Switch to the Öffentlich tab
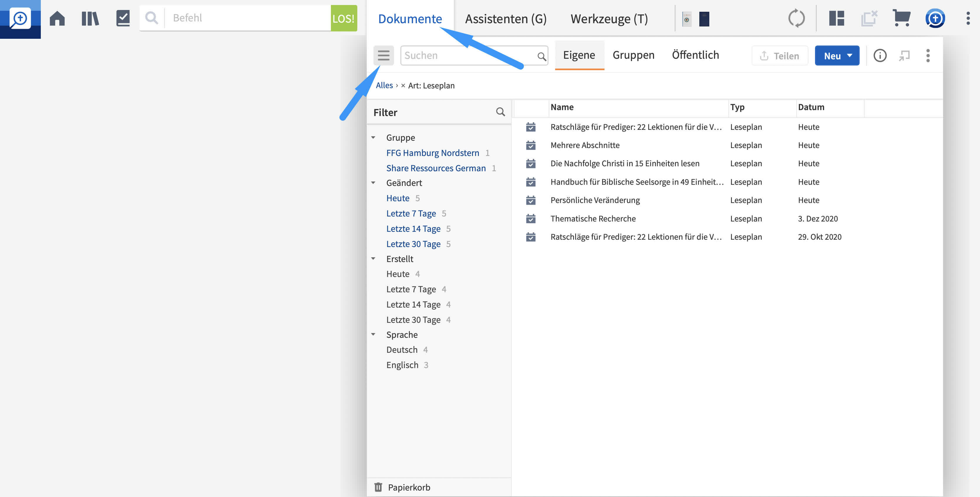The image size is (980, 497). pyautogui.click(x=696, y=55)
